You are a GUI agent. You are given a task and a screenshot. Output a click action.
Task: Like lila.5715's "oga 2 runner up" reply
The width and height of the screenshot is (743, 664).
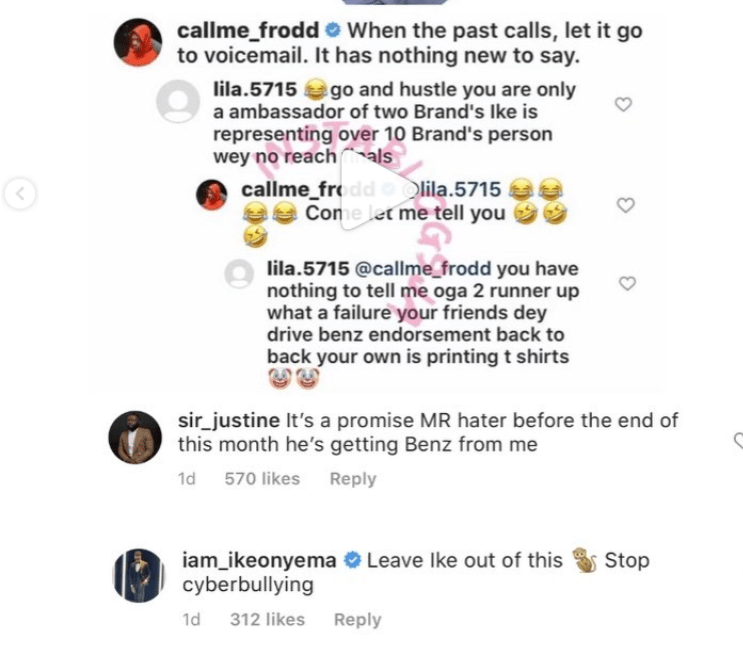[628, 284]
